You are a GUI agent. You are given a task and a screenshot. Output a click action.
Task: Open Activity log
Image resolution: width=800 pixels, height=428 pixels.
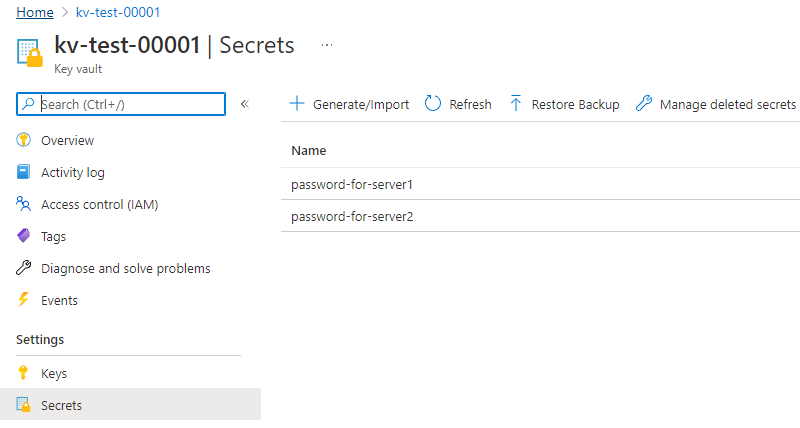coord(73,172)
